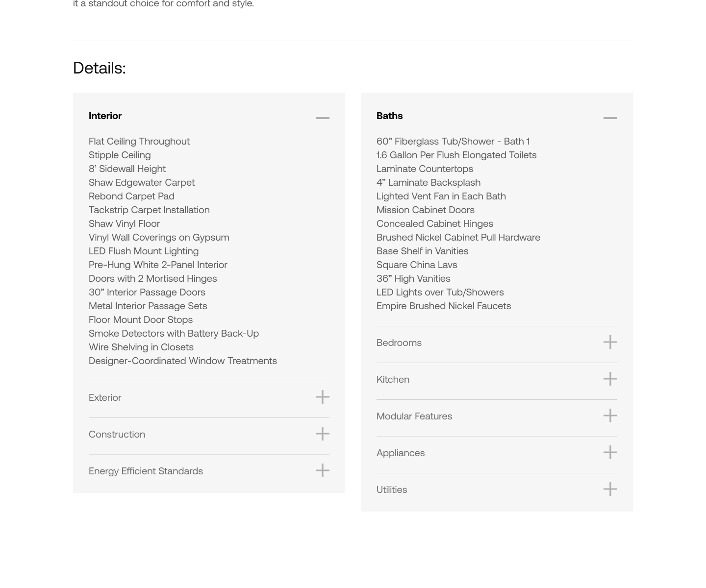
Task: Click the plus icon beside Appliances
Action: point(610,452)
